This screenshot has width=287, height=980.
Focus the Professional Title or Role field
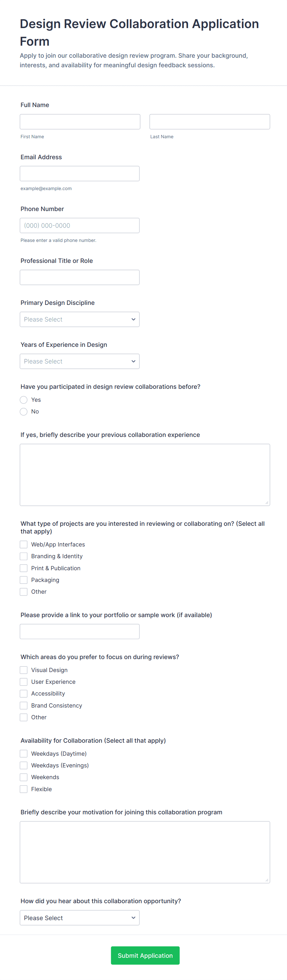pos(80,277)
